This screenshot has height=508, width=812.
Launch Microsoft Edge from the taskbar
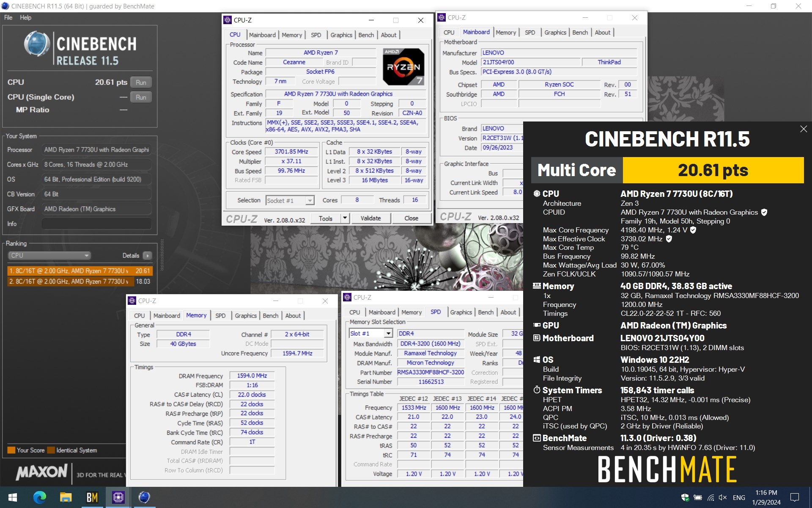click(39, 497)
